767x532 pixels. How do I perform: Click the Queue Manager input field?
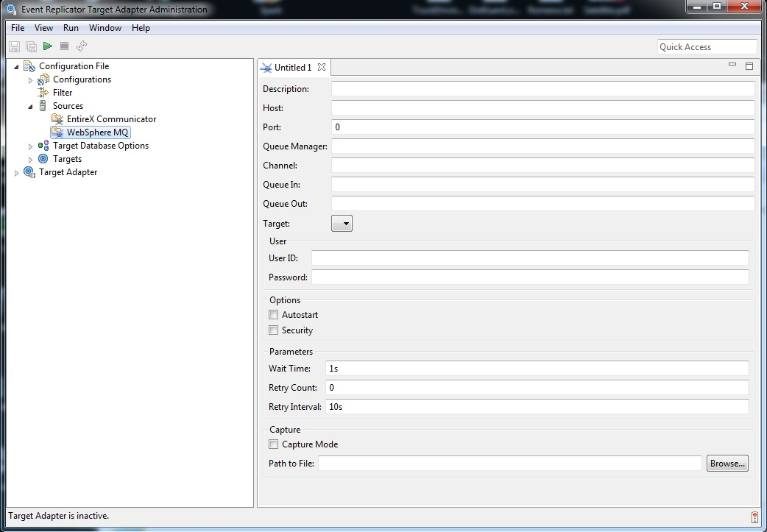tap(542, 146)
